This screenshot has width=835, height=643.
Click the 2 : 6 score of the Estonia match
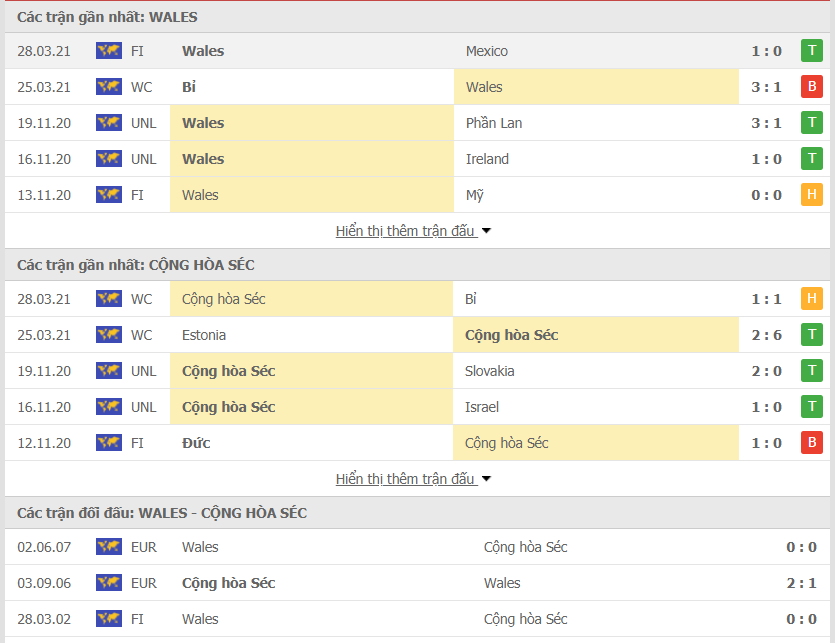click(x=766, y=335)
